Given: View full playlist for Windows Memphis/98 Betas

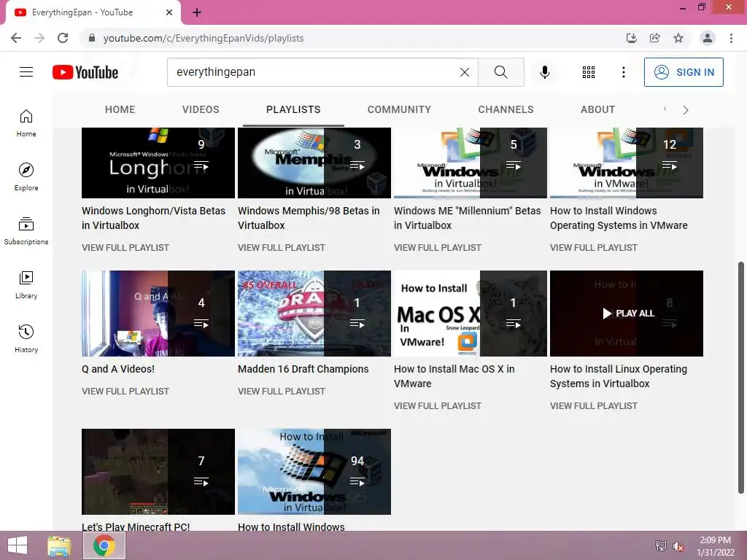Looking at the screenshot, I should pyautogui.click(x=282, y=248).
